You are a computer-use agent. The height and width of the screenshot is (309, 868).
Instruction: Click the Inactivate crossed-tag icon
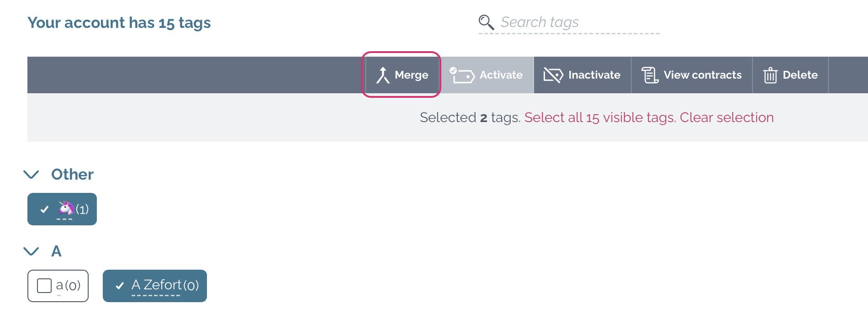(x=553, y=75)
